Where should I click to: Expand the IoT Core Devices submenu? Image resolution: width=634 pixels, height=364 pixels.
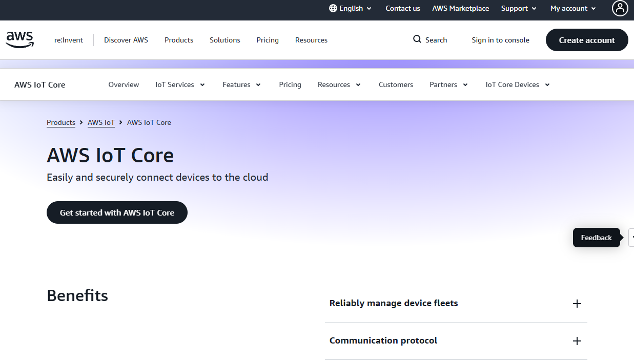click(x=518, y=84)
